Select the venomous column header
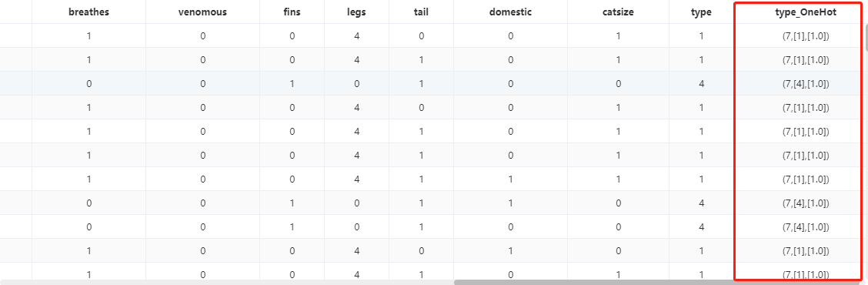This screenshot has height=285, width=868. coord(202,12)
